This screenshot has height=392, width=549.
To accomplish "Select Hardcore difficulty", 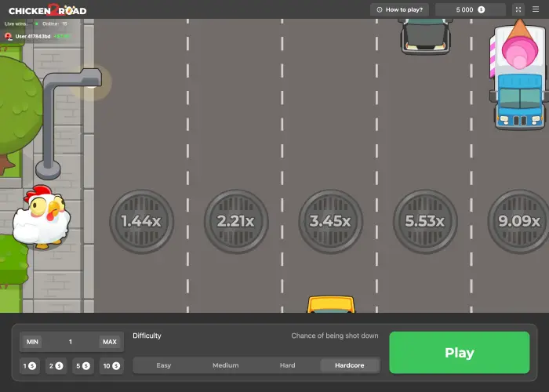I will [350, 365].
